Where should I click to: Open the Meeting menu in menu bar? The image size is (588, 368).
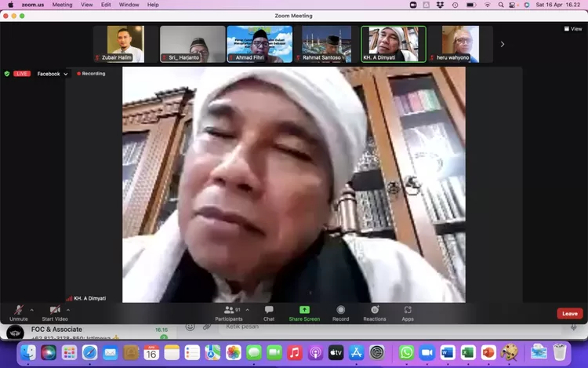[62, 5]
